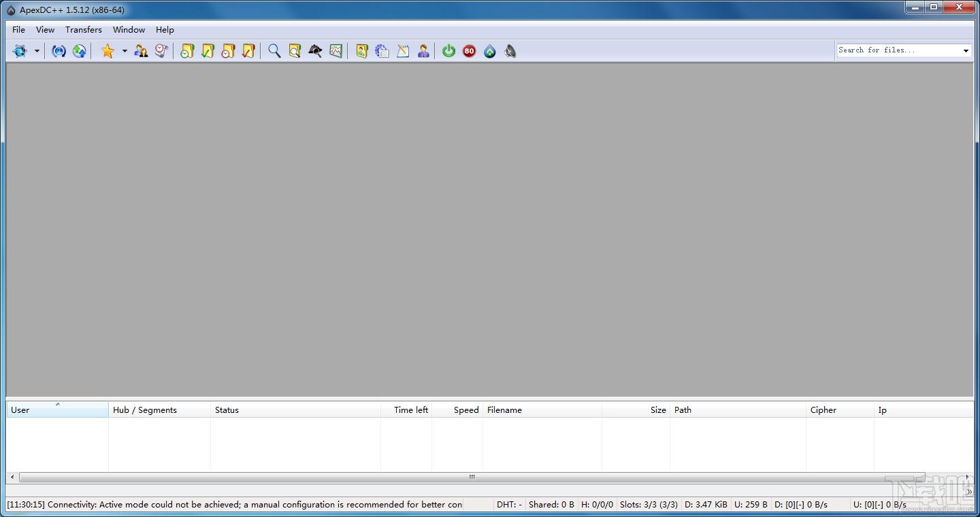The width and height of the screenshot is (980, 517).
Task: Toggle the Disable Sounds speaker icon
Action: point(510,51)
